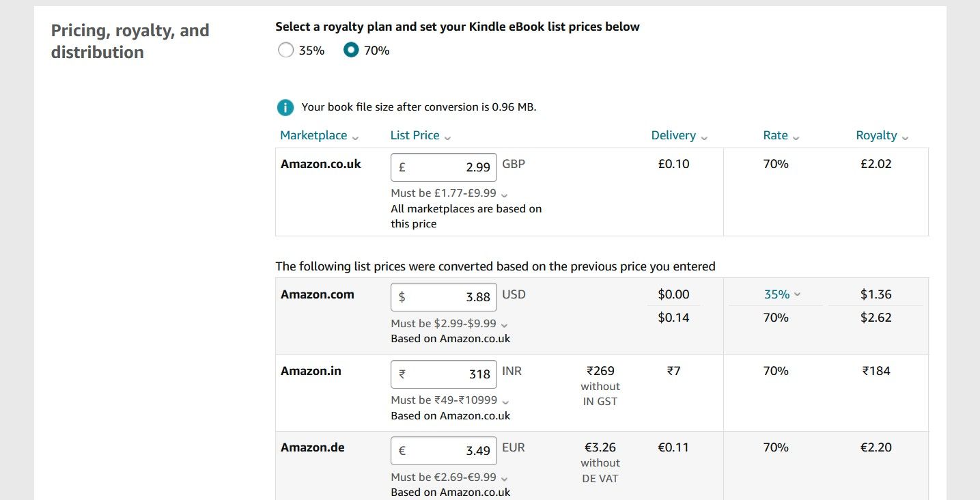
Task: Open the 35% rate dropdown for Amazon.com
Action: [x=782, y=294]
